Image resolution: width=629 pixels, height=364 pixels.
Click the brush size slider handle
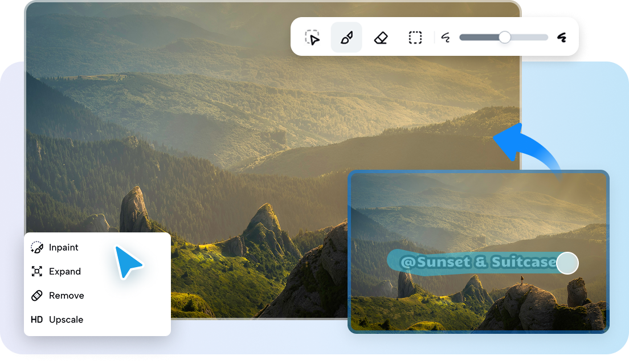504,37
